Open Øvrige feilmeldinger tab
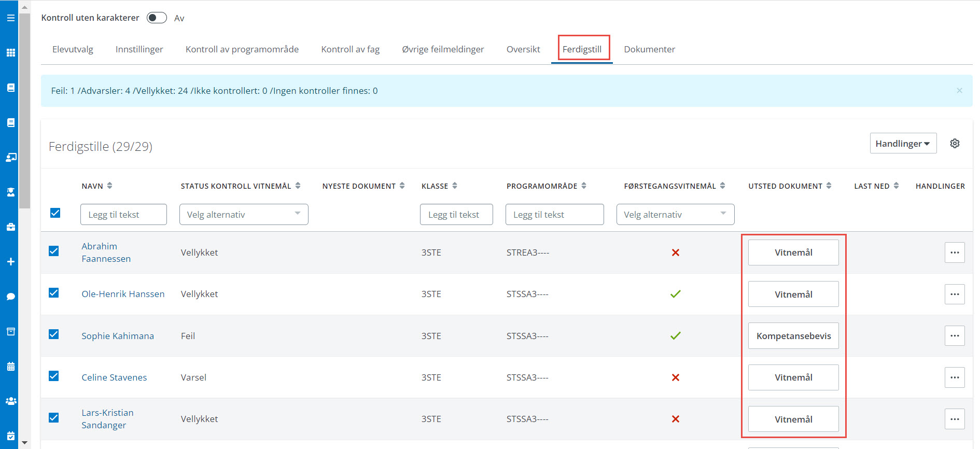980x449 pixels. point(443,49)
